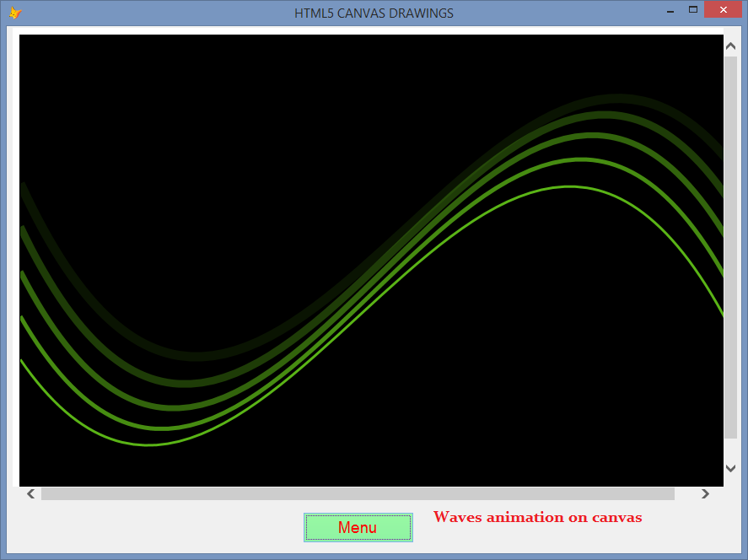
Task: Click the HTML5 CANVAS DRAWINGS title text
Action: [374, 13]
